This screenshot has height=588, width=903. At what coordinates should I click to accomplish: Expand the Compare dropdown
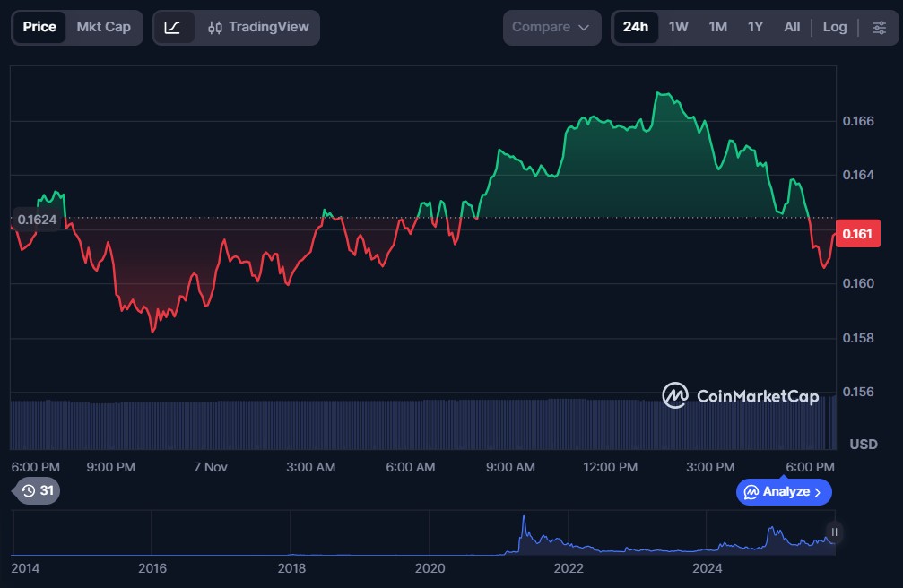[551, 27]
